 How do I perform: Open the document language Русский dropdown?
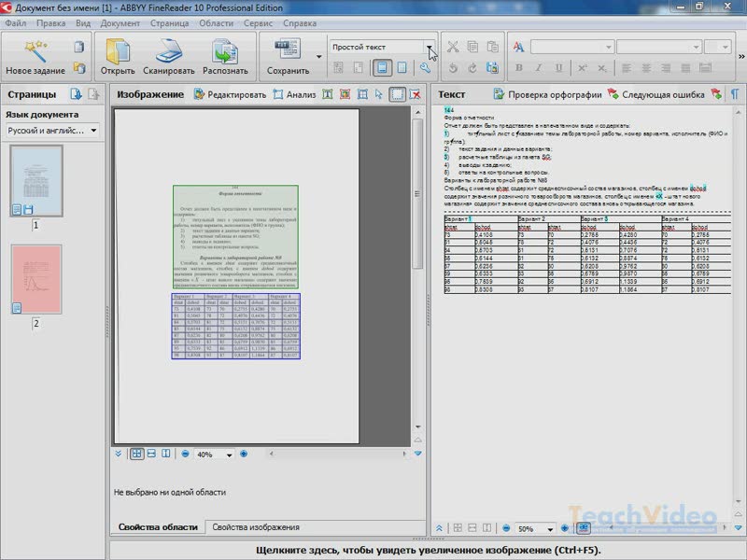coord(52,131)
